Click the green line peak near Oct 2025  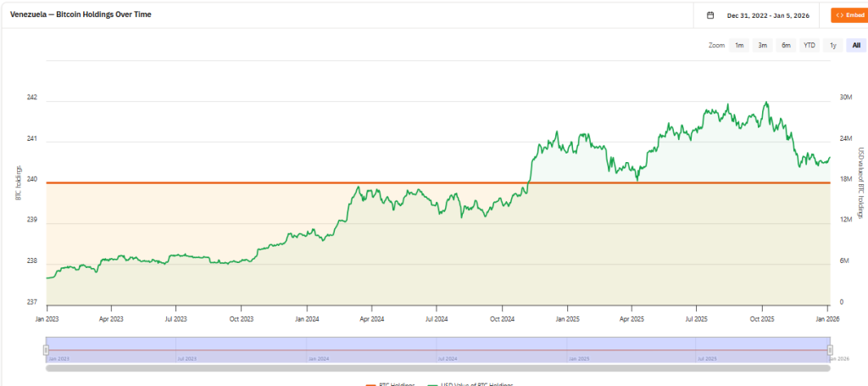766,103
